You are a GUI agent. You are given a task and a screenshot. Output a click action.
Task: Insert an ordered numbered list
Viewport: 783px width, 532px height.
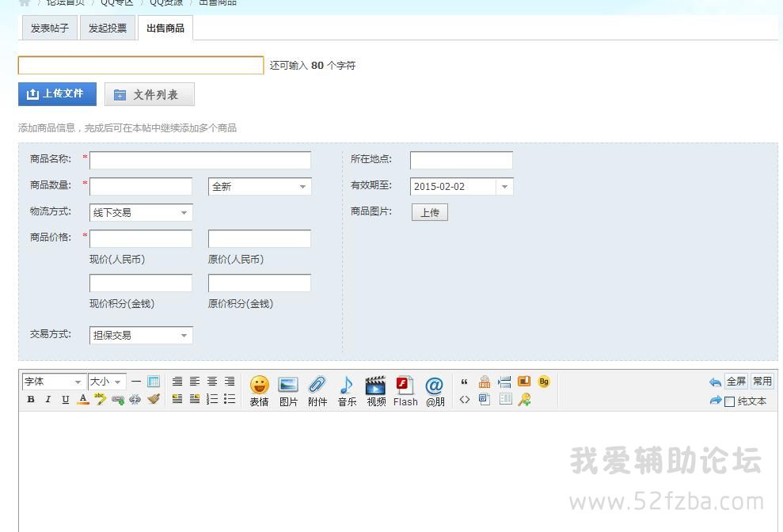pyautogui.click(x=212, y=399)
